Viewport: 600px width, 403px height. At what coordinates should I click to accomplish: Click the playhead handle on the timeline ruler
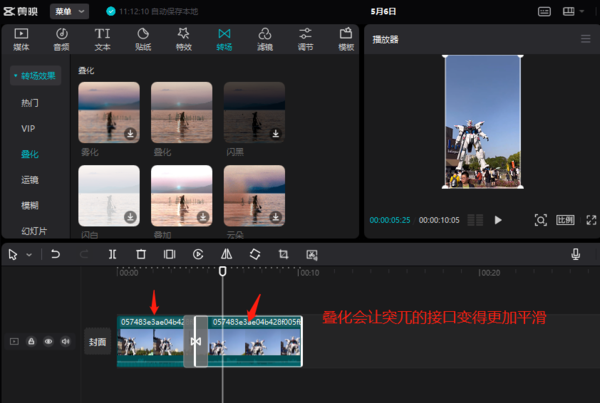pos(223,270)
